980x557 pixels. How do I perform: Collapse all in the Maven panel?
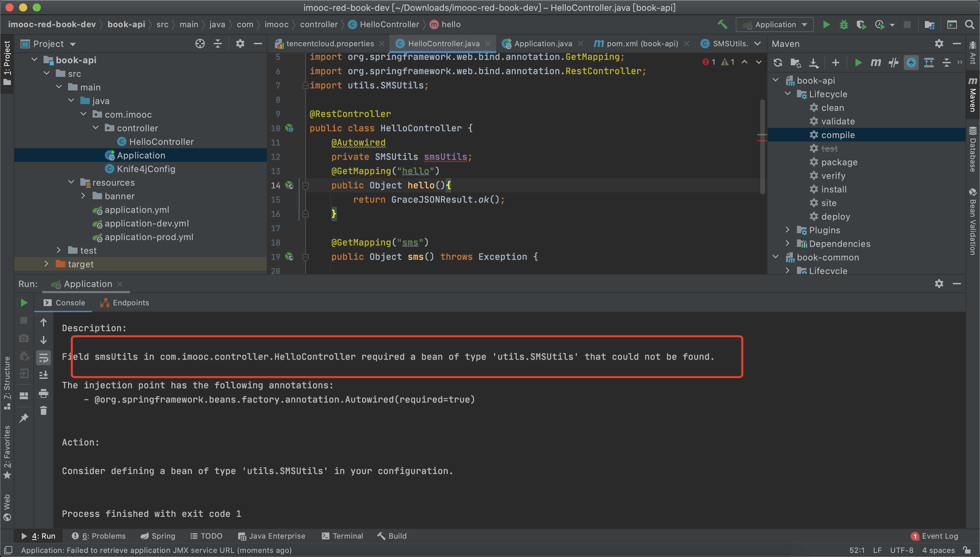[946, 62]
